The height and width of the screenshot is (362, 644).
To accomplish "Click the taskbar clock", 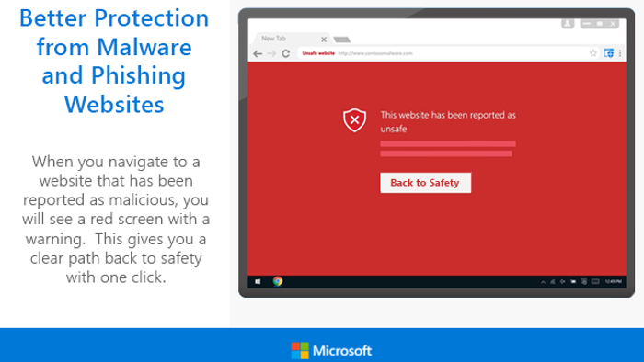I will pyautogui.click(x=614, y=282).
